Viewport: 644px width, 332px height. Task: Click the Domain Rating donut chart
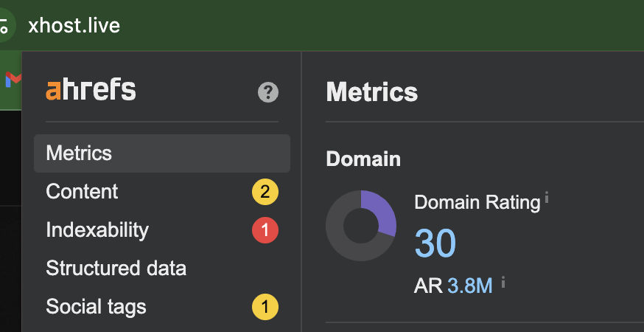point(361,226)
